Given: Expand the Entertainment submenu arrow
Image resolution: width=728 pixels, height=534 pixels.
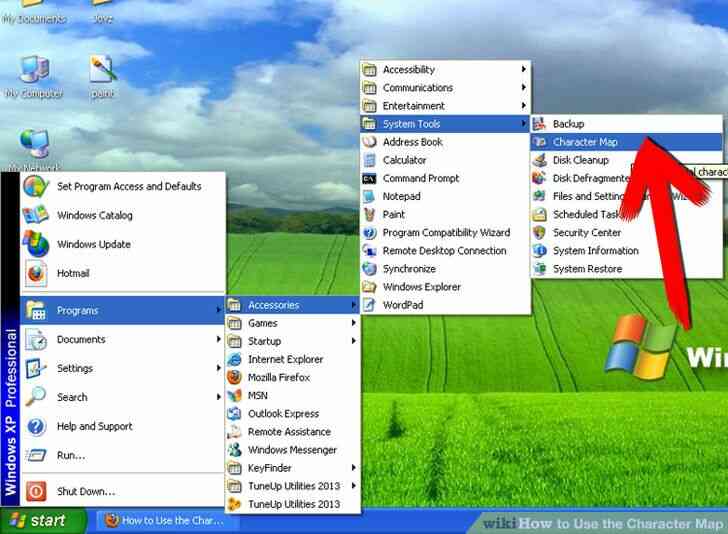Looking at the screenshot, I should point(523,105).
